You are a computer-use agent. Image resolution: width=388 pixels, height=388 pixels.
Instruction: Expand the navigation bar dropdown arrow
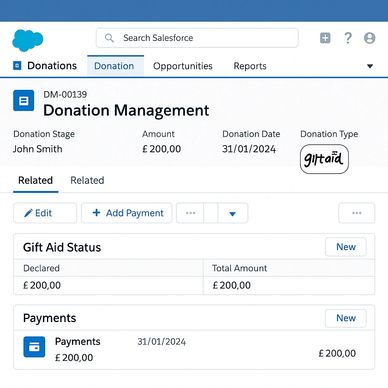point(370,66)
